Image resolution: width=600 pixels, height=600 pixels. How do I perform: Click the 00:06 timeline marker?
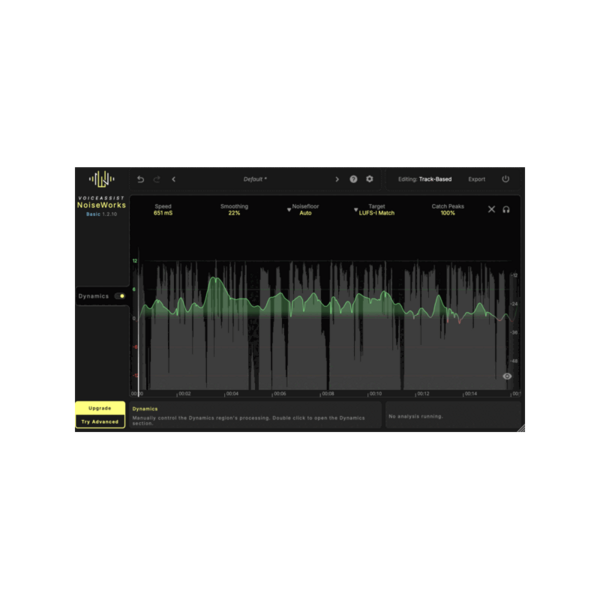[280, 393]
